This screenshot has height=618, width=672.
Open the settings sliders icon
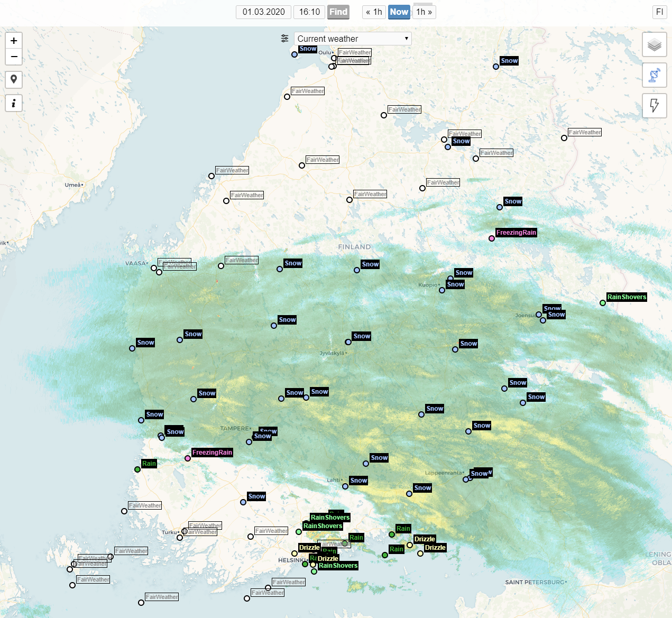tap(285, 39)
